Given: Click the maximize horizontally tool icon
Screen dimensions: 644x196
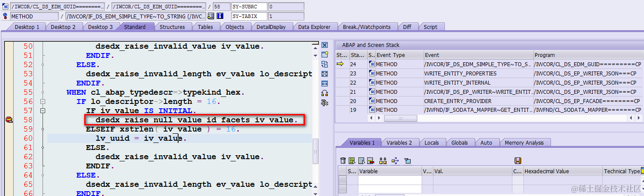Looking at the screenshot, I should pos(325,83).
